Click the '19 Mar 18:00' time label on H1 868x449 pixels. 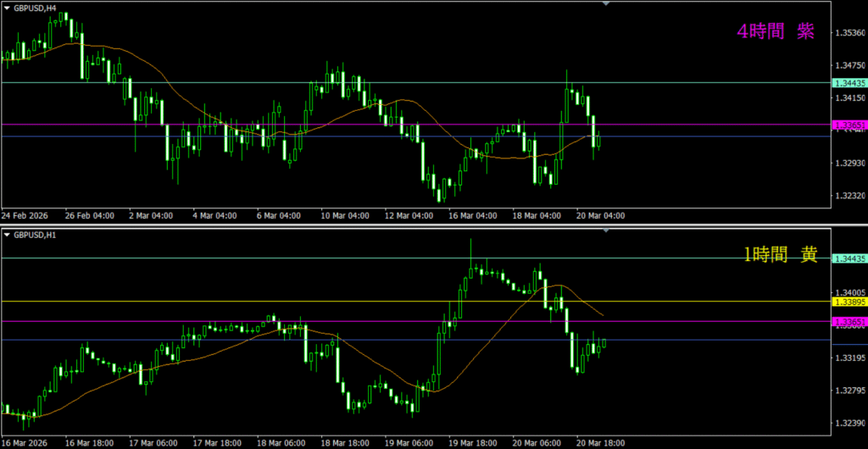coord(473,442)
